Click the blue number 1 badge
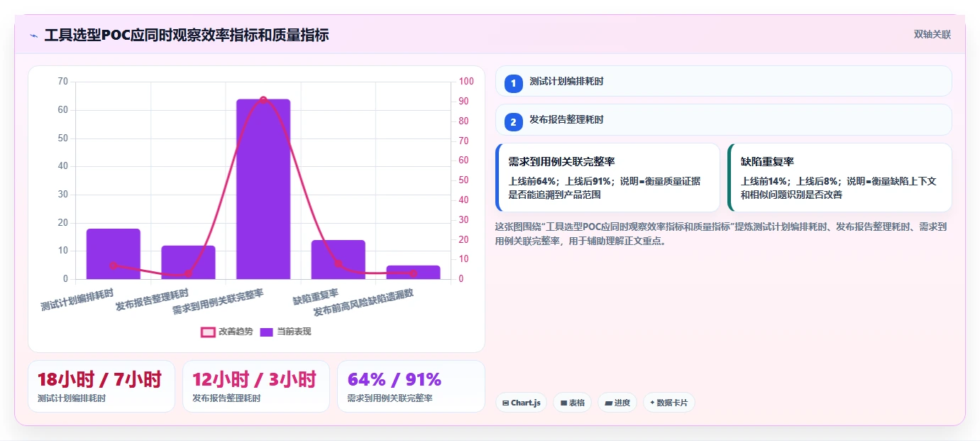The image size is (980, 441). pyautogui.click(x=513, y=84)
